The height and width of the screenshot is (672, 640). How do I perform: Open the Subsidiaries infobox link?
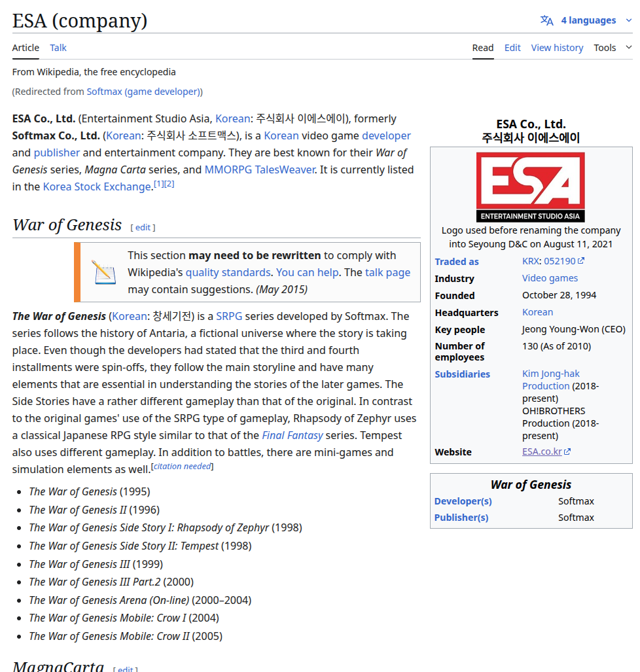tap(462, 374)
